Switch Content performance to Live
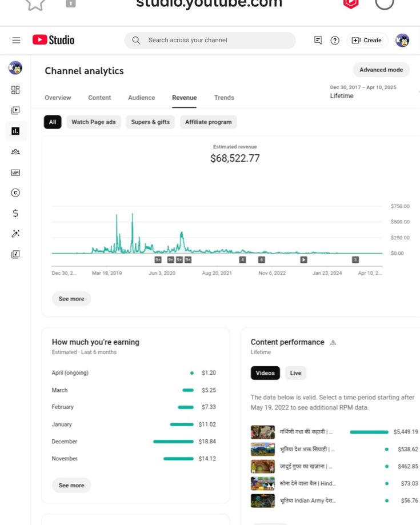The height and width of the screenshot is (525, 420). pyautogui.click(x=295, y=373)
